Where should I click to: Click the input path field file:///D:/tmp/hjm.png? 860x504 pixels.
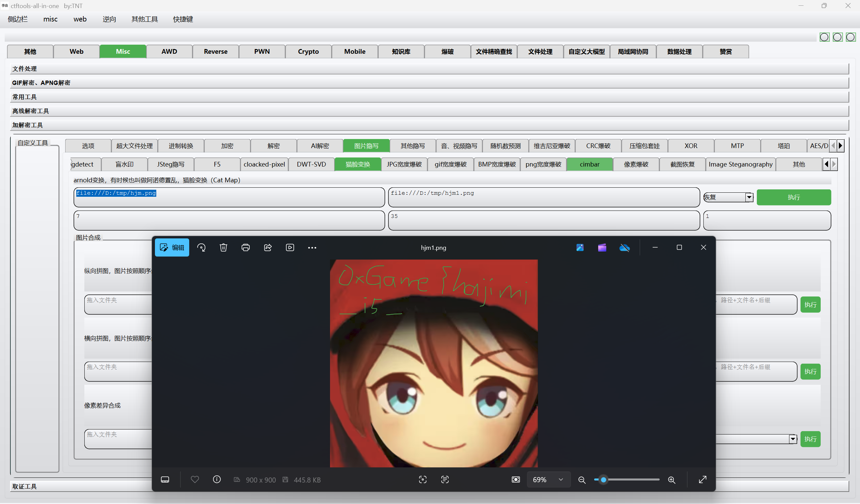(229, 197)
